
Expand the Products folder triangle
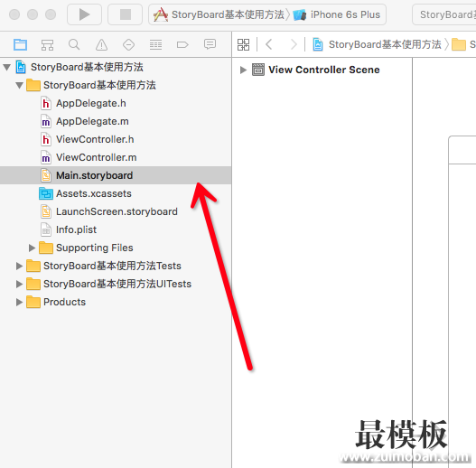pyautogui.click(x=19, y=302)
